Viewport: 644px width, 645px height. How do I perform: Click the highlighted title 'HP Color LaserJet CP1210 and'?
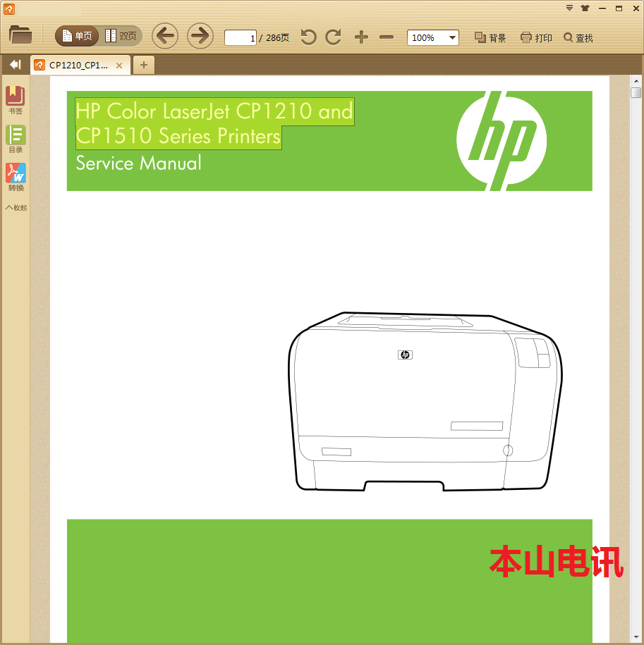coord(214,111)
